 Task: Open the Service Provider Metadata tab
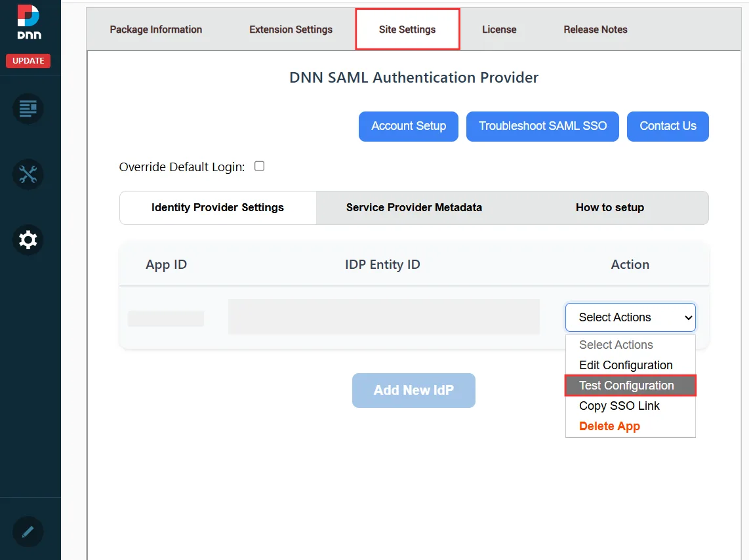click(x=414, y=208)
